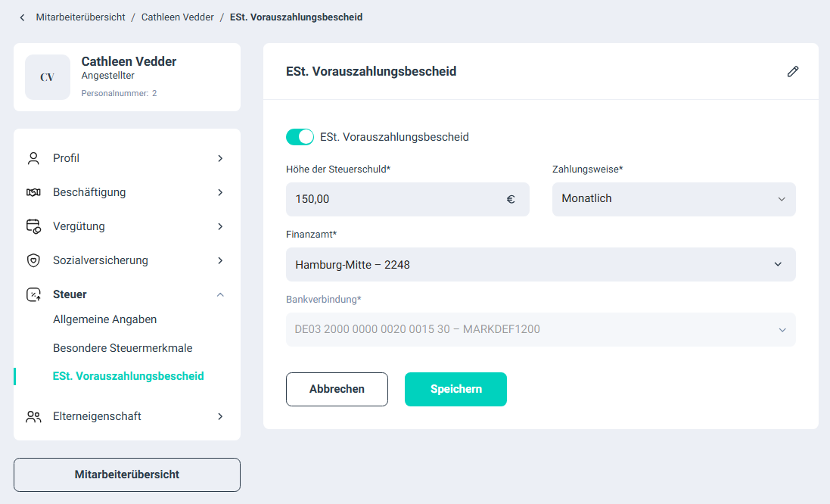Click the Abbrechen button
The width and height of the screenshot is (830, 504).
(x=337, y=389)
